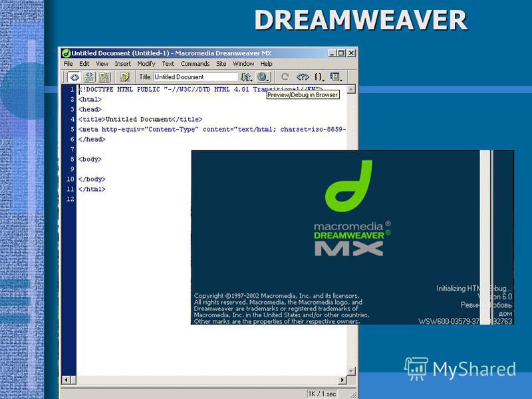Click the <body> tag on line 8
Image resolution: width=532 pixels, height=399 pixels.
tap(90, 159)
